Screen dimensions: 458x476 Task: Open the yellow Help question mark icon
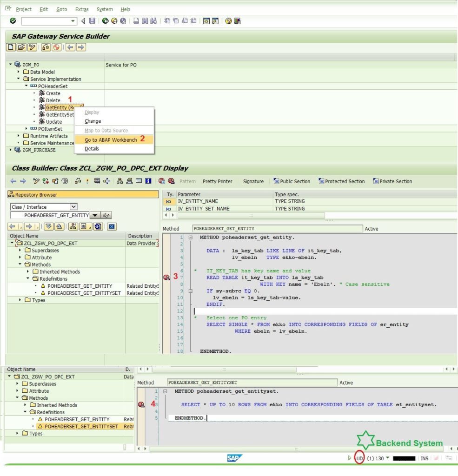pos(228,20)
